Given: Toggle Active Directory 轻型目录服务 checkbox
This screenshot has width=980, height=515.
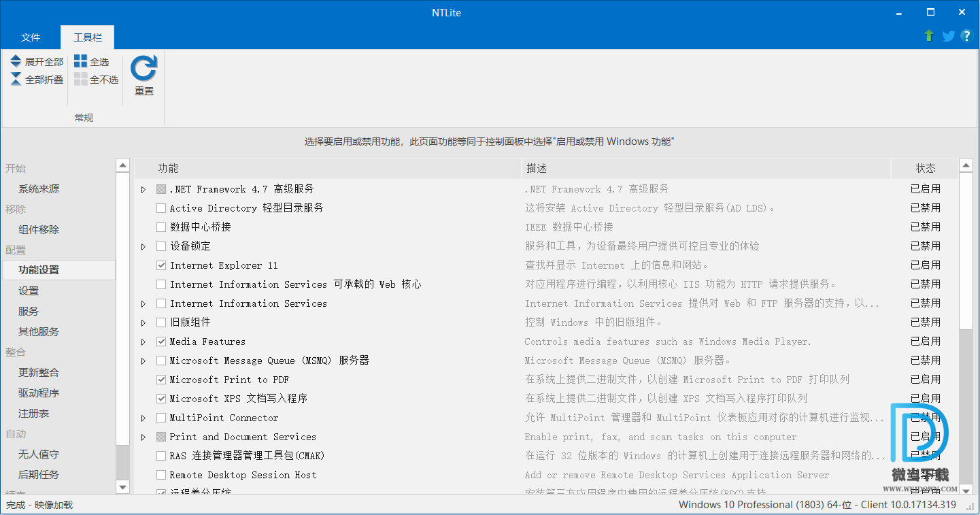Looking at the screenshot, I should [x=161, y=208].
